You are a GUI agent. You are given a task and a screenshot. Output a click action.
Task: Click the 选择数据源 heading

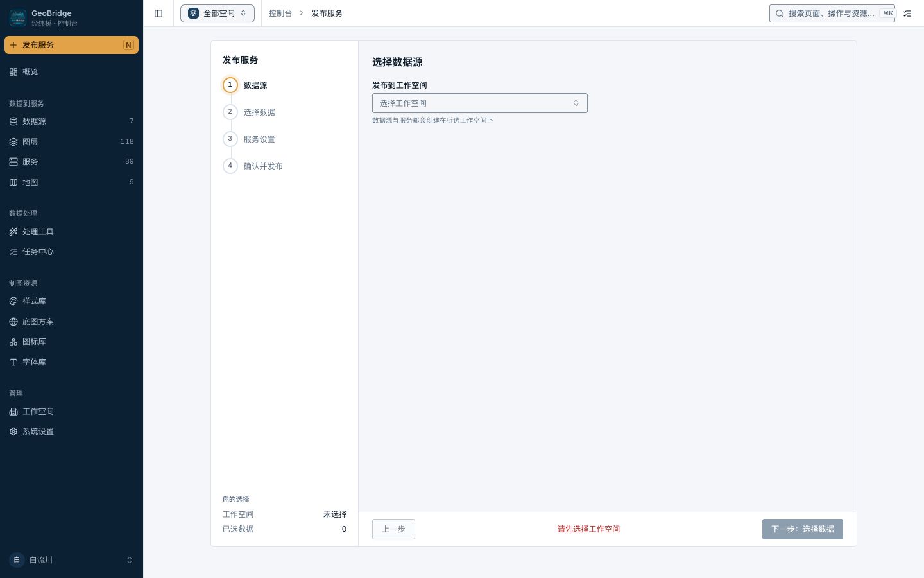pos(397,62)
